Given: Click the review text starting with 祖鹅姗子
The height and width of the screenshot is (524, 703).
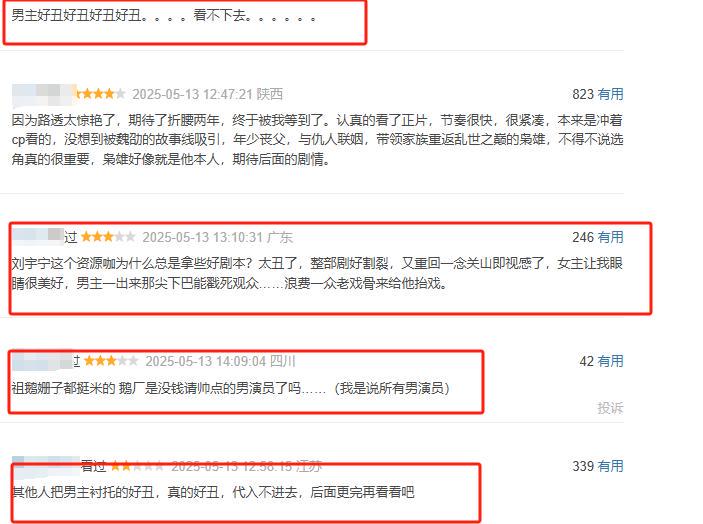Looking at the screenshot, I should click(x=230, y=388).
